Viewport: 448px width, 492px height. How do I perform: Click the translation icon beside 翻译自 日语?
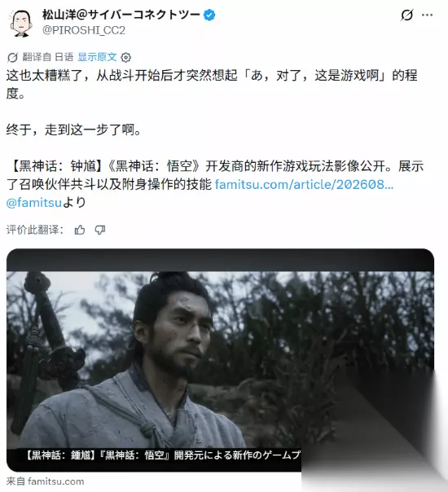12,57
